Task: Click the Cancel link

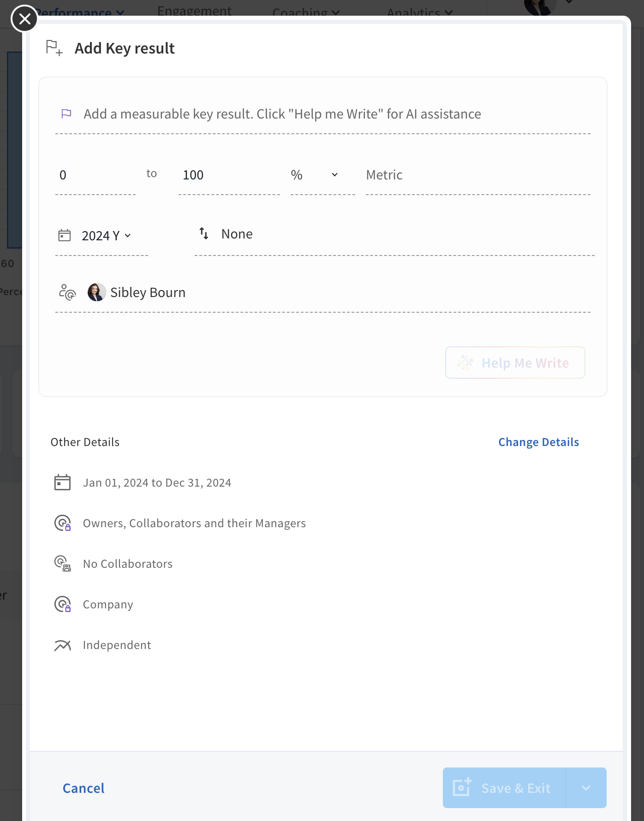Action: coord(83,788)
